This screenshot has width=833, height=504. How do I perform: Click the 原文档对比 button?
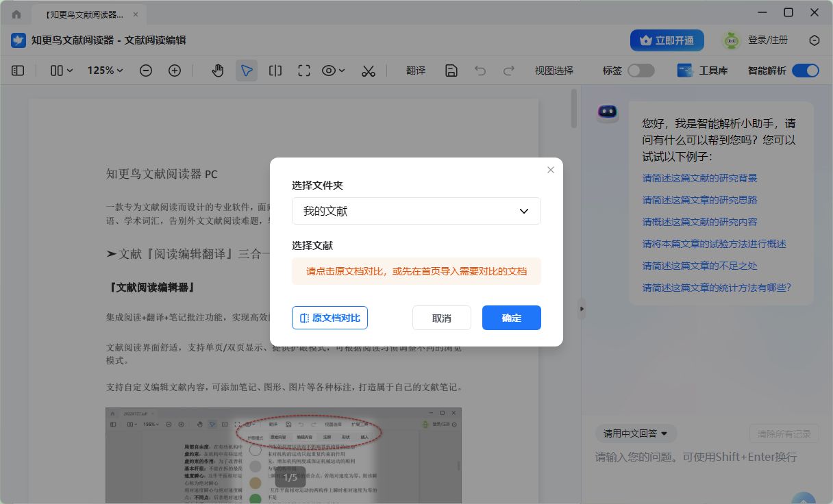[330, 318]
